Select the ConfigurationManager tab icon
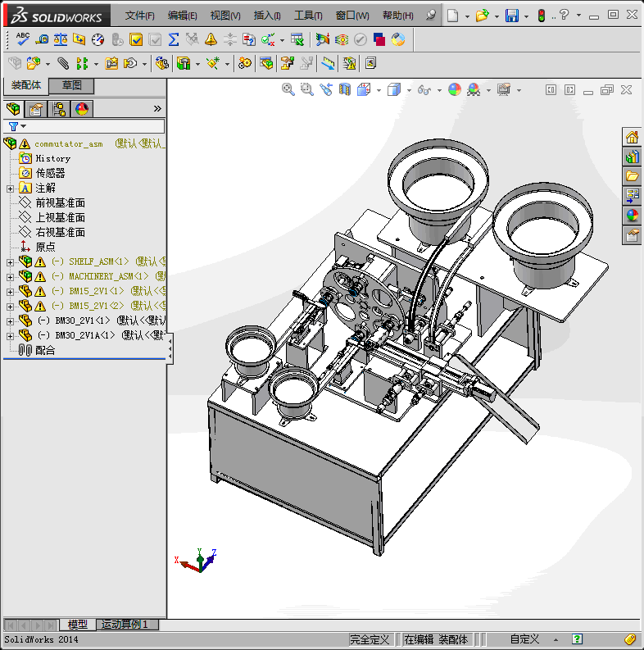Screen dimensions: 644x650 (59, 109)
